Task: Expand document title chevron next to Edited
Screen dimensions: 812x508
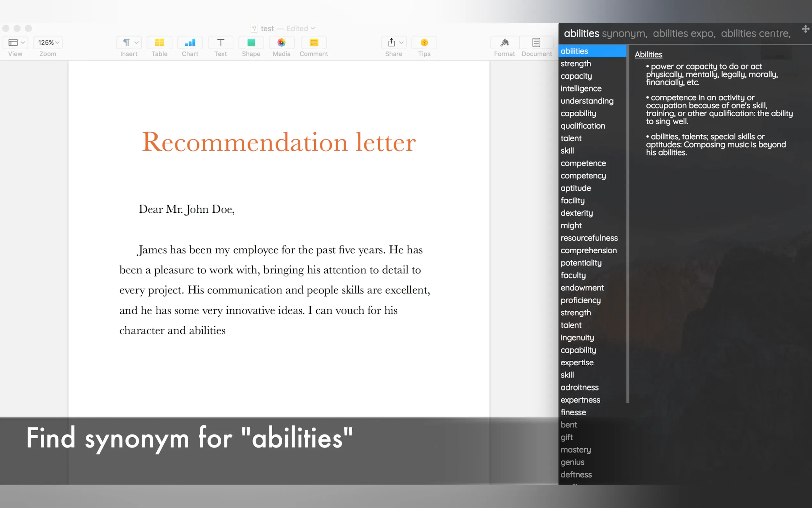Action: point(313,28)
